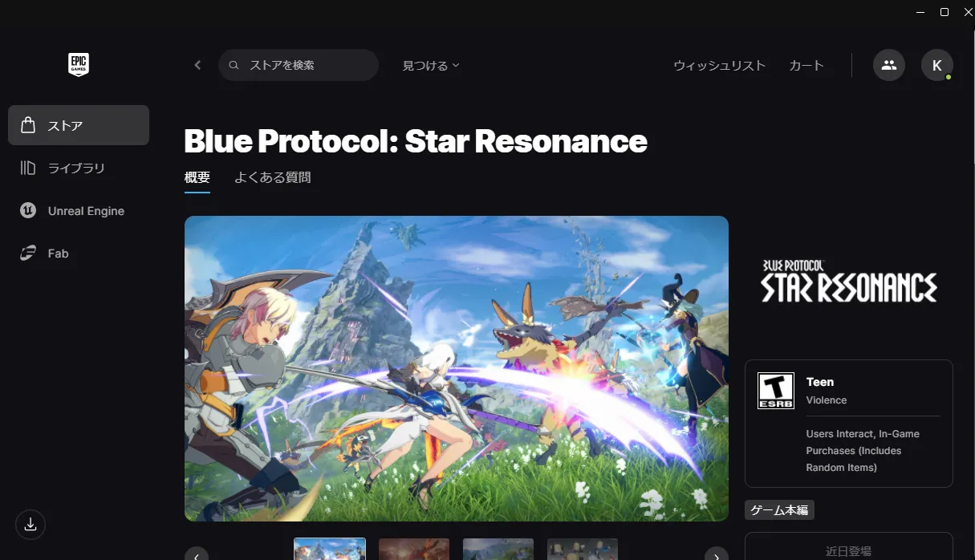The height and width of the screenshot is (560, 975).
Task: Show previous thumbnails with left chevron
Action: [x=197, y=555]
